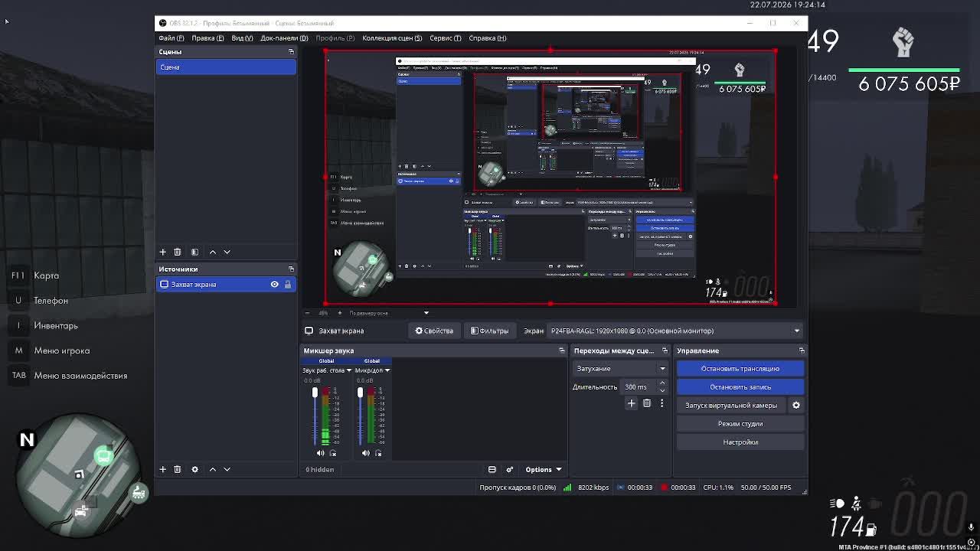Select Сцена in Scenes list
Screen dimensions: 980x551
click(227, 67)
